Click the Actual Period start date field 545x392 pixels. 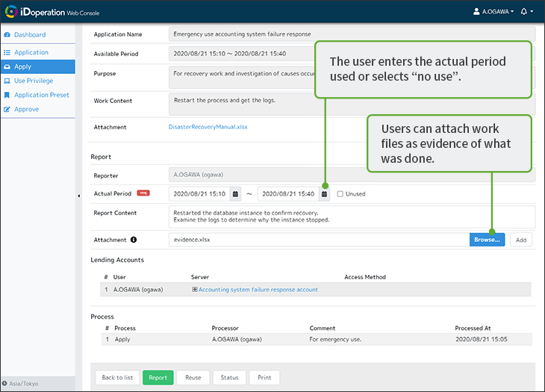199,194
